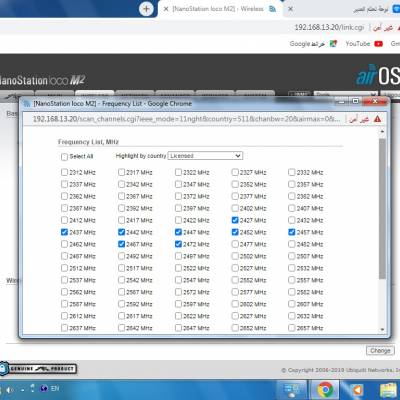Check the 2332 MHz checkbox
The width and height of the screenshot is (400, 400).
[292, 172]
